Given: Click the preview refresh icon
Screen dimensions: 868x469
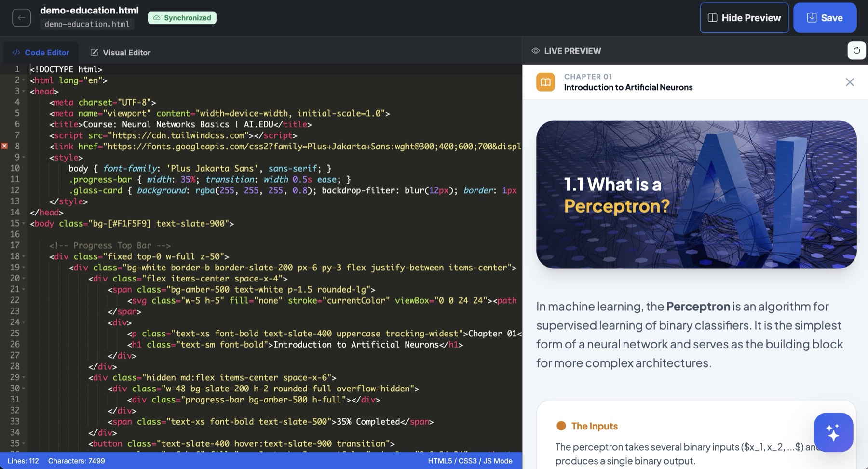Looking at the screenshot, I should [856, 51].
